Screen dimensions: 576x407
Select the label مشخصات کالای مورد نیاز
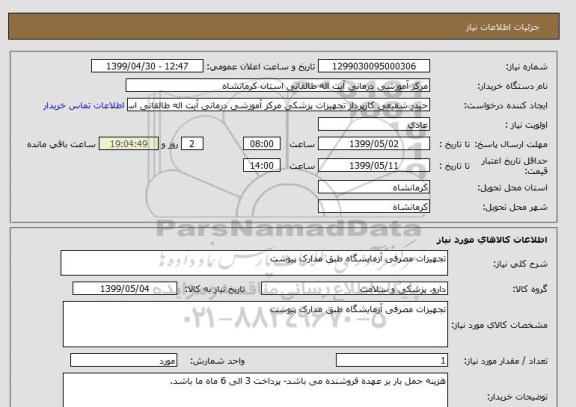click(x=499, y=325)
